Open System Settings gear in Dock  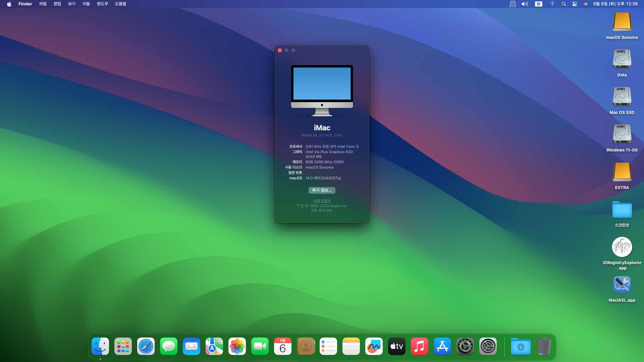pyautogui.click(x=488, y=346)
